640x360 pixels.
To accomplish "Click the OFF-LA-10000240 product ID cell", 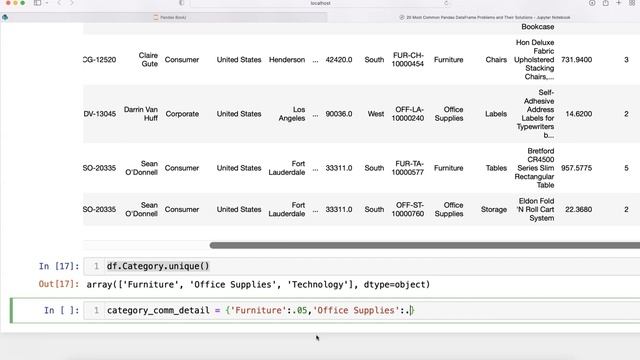I will [408, 114].
